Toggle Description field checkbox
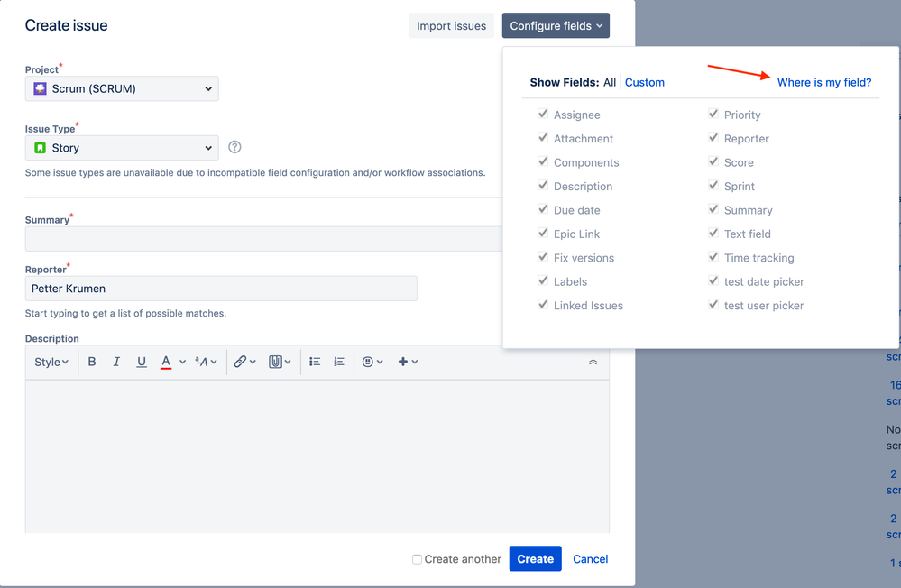Screen dimensions: 901x588 click(542, 185)
